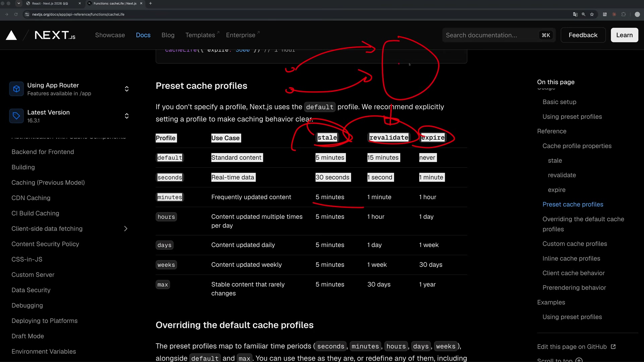Open Building in the sidebar
This screenshot has width=644, height=362.
tap(23, 167)
